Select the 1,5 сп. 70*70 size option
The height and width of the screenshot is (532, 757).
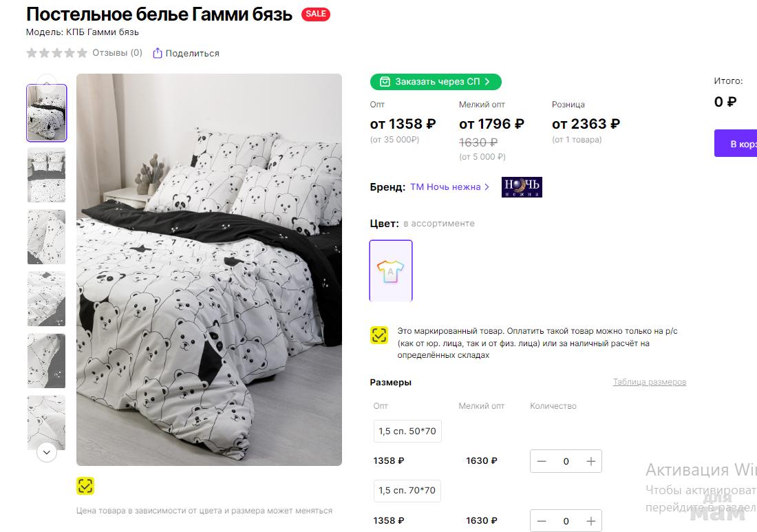tap(407, 491)
